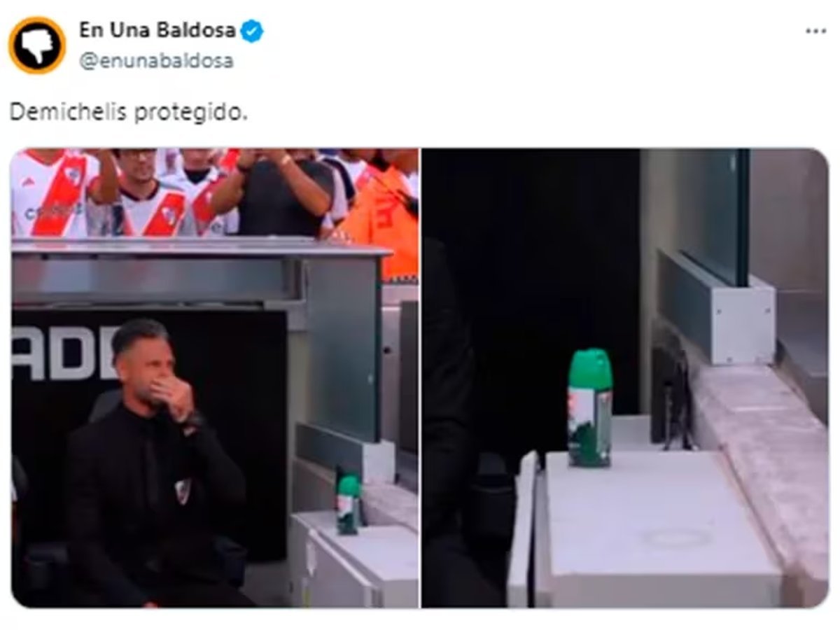Click the green-capped spray can in right photo
The width and height of the screenshot is (840, 630).
tap(589, 407)
